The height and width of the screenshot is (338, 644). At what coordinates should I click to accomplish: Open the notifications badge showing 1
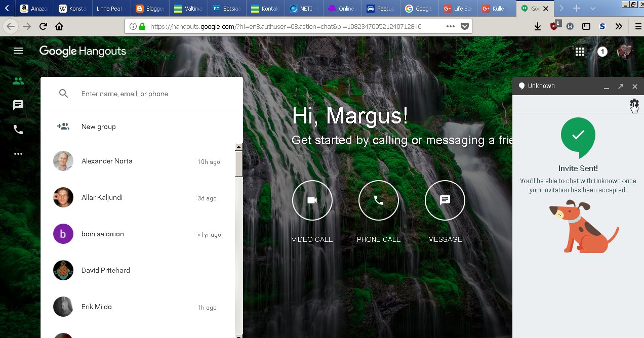[x=602, y=52]
